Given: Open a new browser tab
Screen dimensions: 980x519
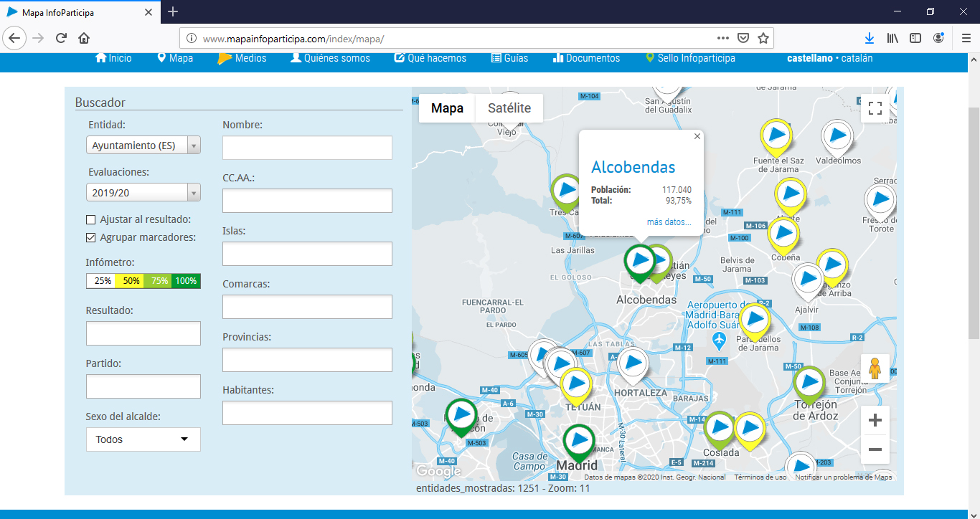Looking at the screenshot, I should pyautogui.click(x=173, y=11).
